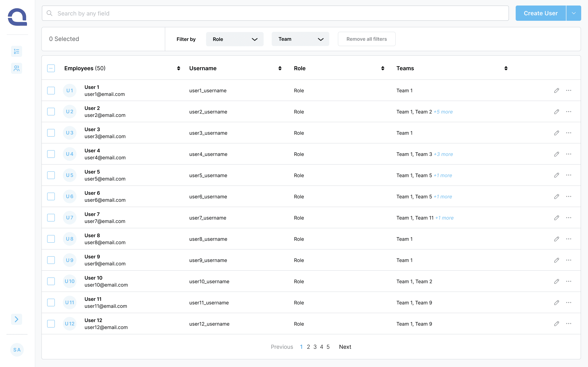Image resolution: width=588 pixels, height=367 pixels.
Task: Click the '+5 more' teams link for User 2
Action: click(x=443, y=112)
